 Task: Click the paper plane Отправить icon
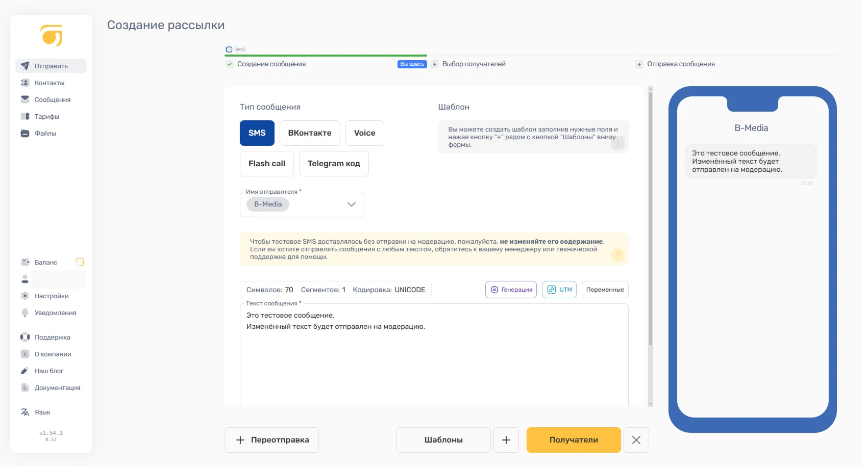25,66
